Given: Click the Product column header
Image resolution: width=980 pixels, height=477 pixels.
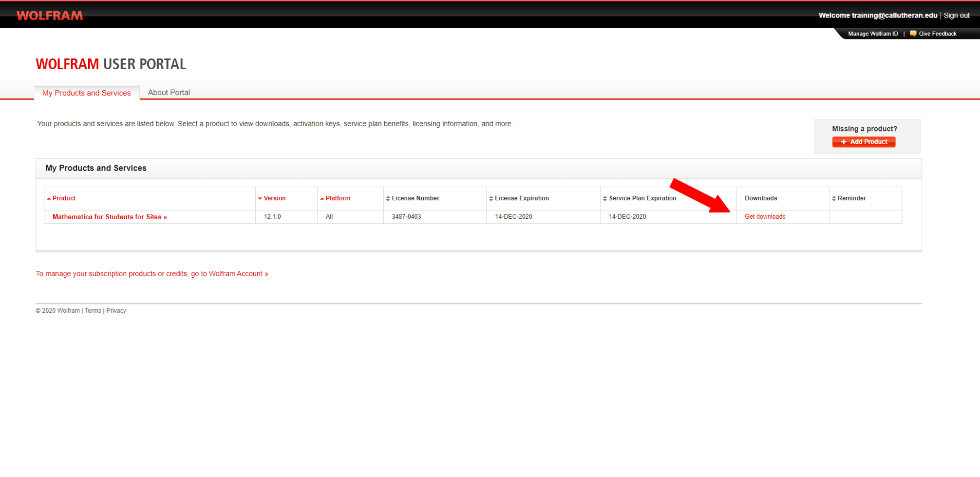Looking at the screenshot, I should tap(64, 198).
